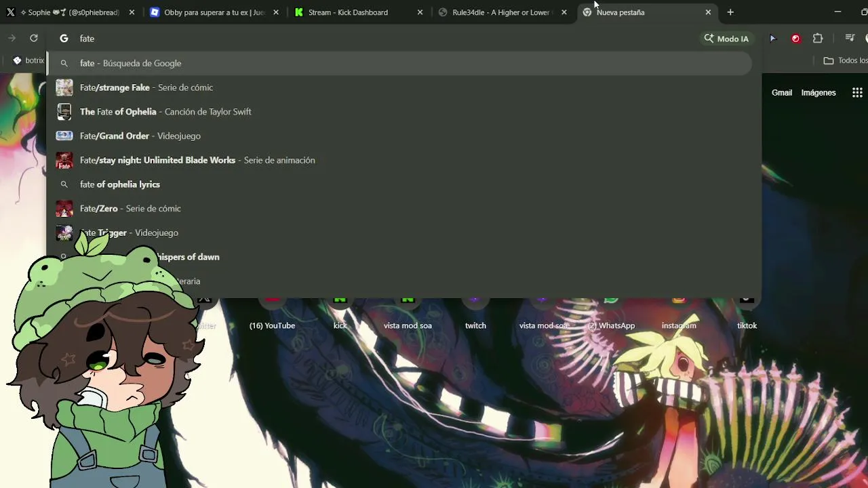868x488 pixels.
Task: Click the Fate/Zero thumbnail image
Action: (x=64, y=208)
